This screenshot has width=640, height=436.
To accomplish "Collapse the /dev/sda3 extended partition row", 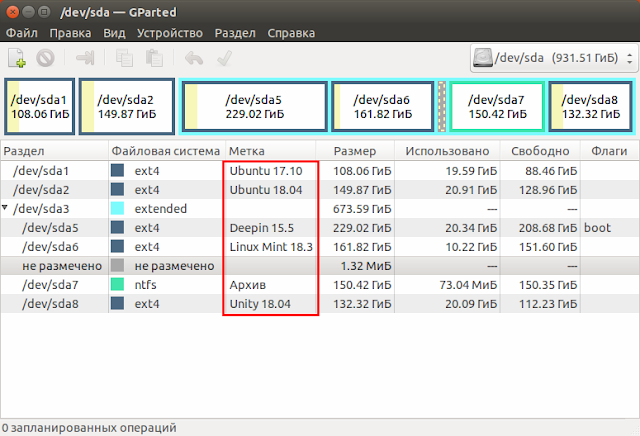I will pyautogui.click(x=5, y=208).
